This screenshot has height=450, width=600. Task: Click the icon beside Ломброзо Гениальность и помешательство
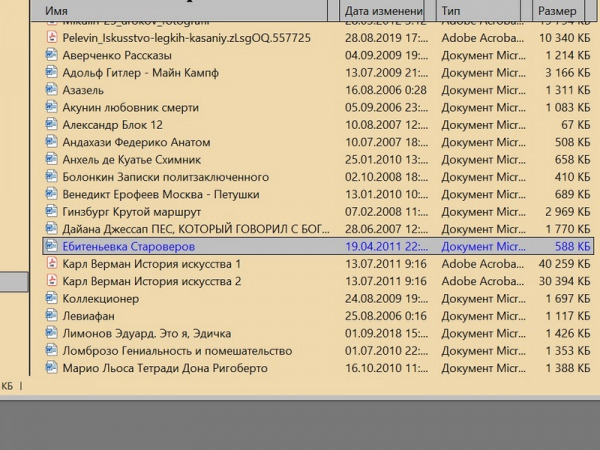pyautogui.click(x=51, y=351)
